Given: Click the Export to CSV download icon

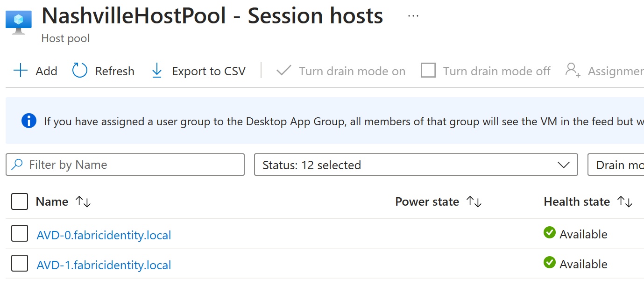Looking at the screenshot, I should click(x=157, y=71).
